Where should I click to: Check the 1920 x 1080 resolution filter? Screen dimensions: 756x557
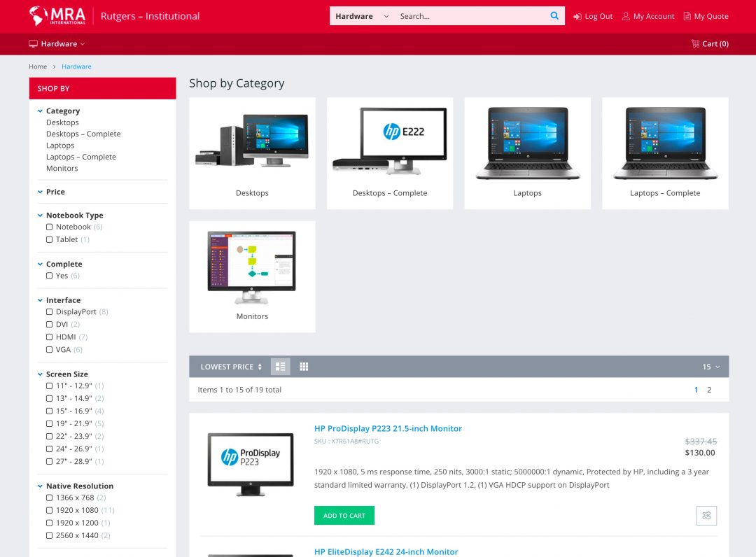tap(49, 509)
